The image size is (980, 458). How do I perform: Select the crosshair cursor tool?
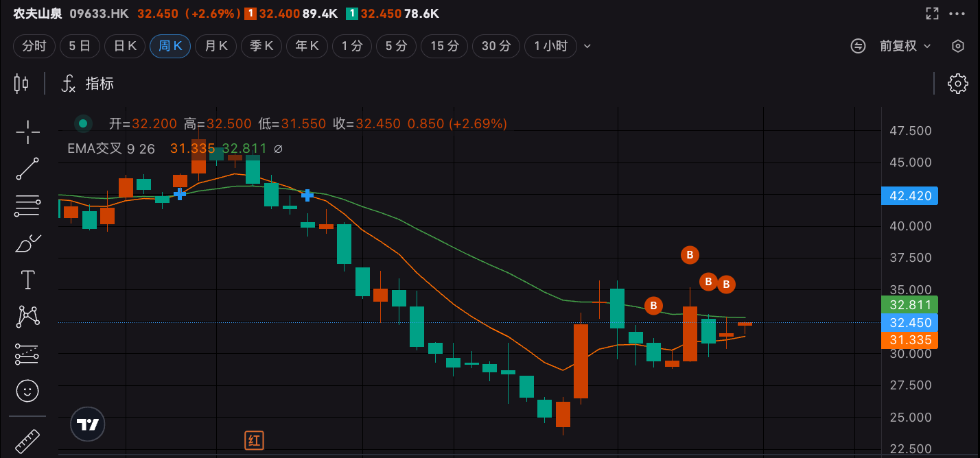(x=27, y=132)
